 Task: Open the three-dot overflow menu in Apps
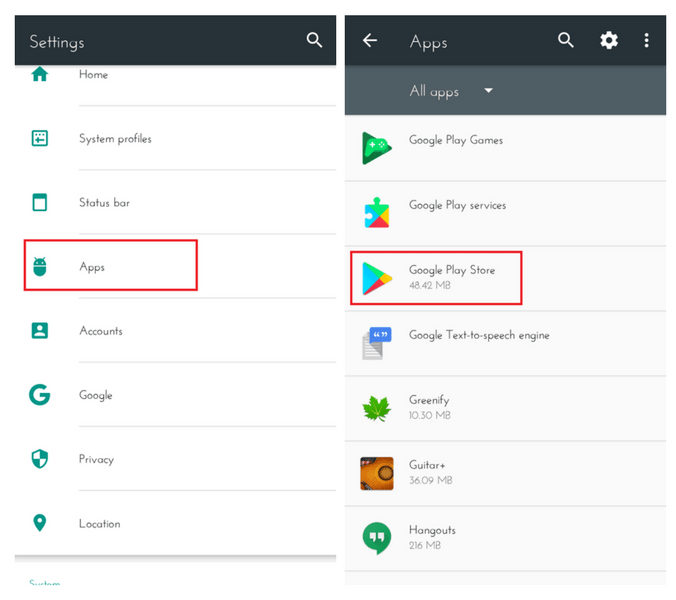[646, 41]
